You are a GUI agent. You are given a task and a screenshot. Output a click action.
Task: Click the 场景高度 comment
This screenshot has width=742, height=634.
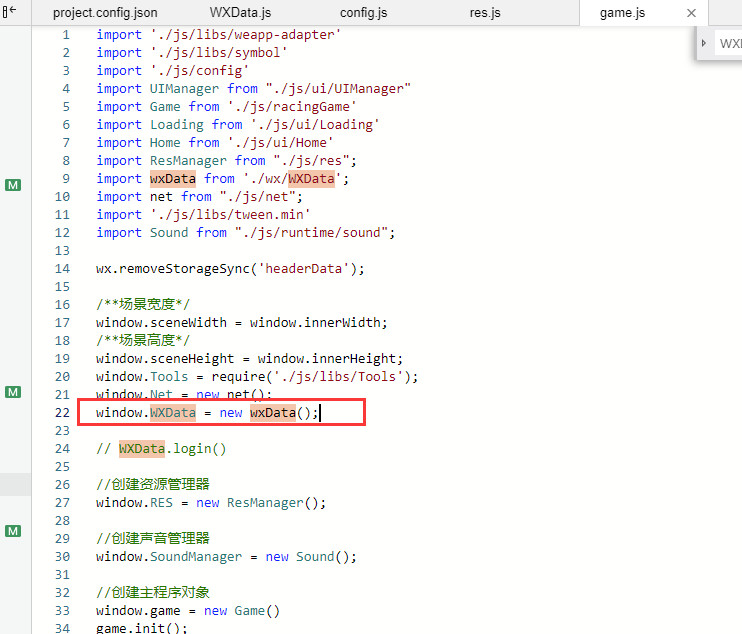point(142,340)
